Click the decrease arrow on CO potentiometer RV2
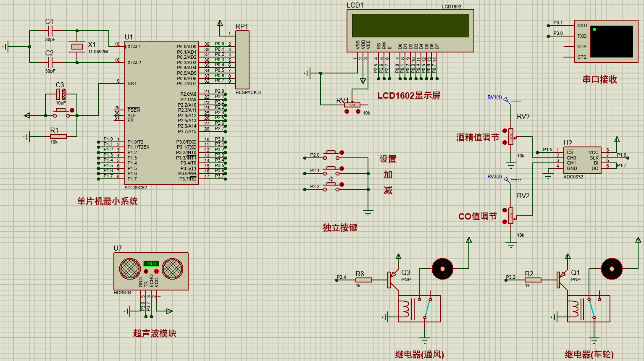This screenshot has height=361, width=644. pos(505,222)
